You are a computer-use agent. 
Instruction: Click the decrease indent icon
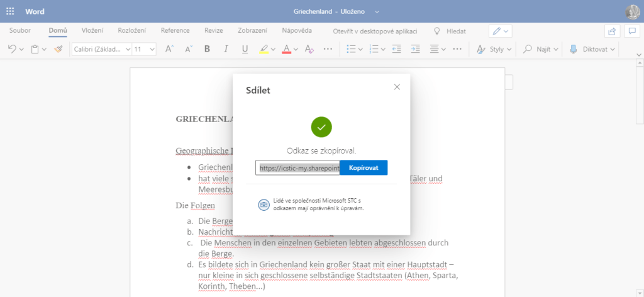tap(396, 48)
